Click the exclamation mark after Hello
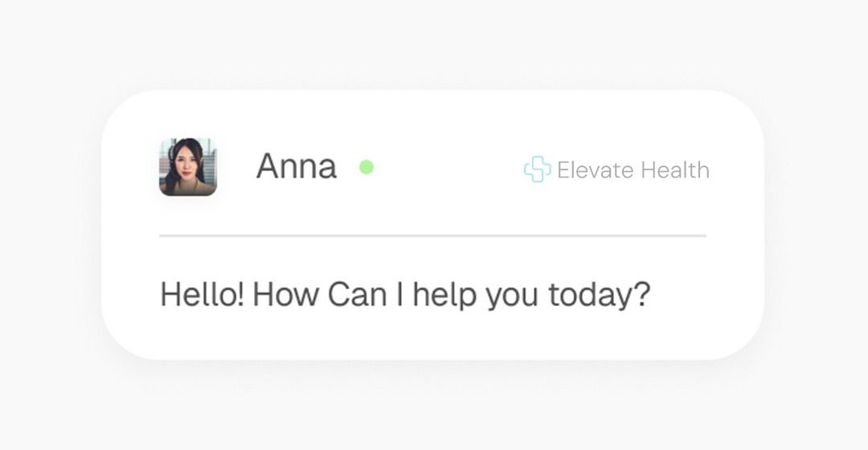868x450 pixels. coord(240,294)
